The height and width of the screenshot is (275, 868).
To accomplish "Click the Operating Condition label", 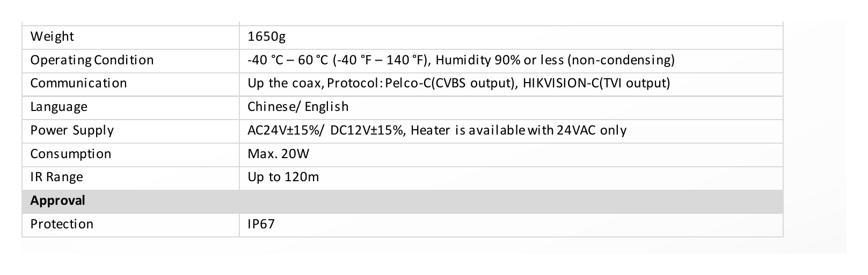I will pyautogui.click(x=92, y=60).
